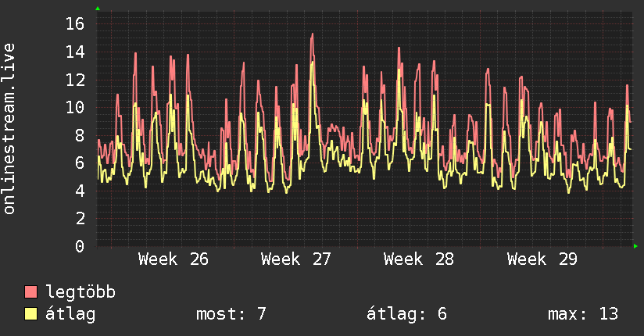This screenshot has height=336, width=644.
Task: Click the 0 label on y-axis
Action: pyautogui.click(x=80, y=246)
